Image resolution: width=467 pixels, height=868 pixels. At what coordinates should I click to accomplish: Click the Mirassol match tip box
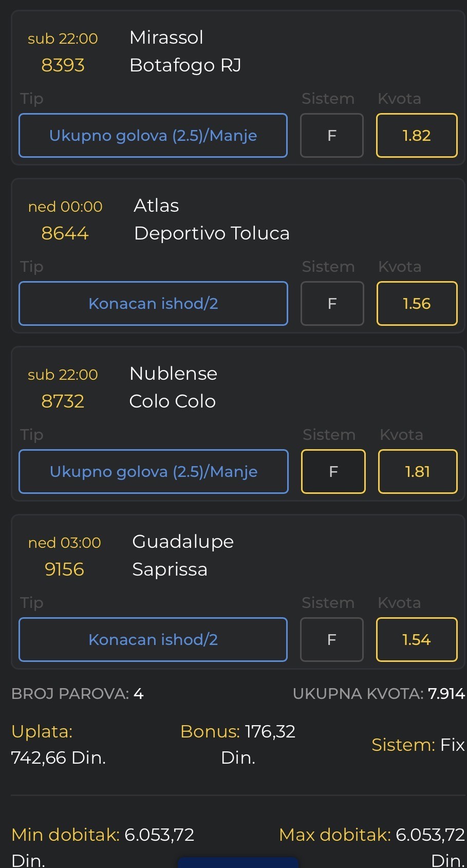click(x=153, y=136)
